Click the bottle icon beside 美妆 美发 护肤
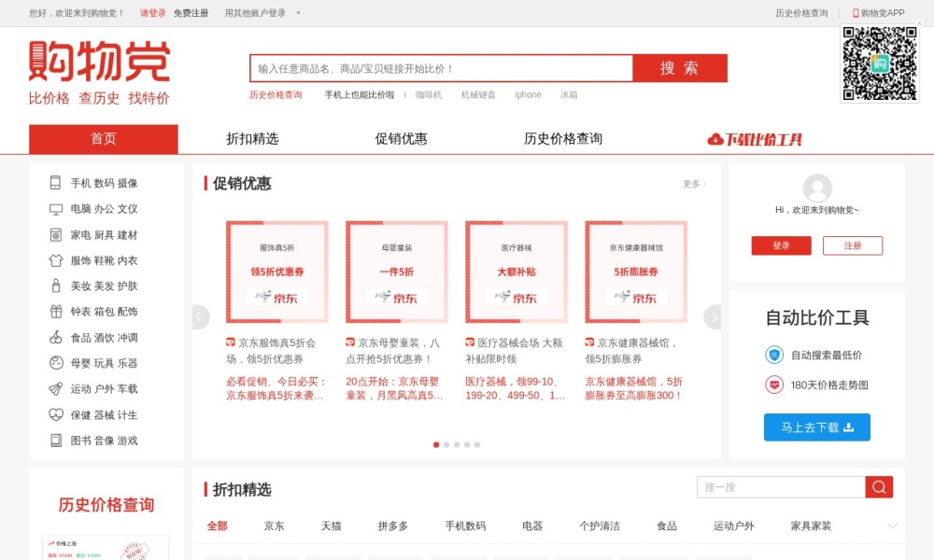 click(x=55, y=286)
